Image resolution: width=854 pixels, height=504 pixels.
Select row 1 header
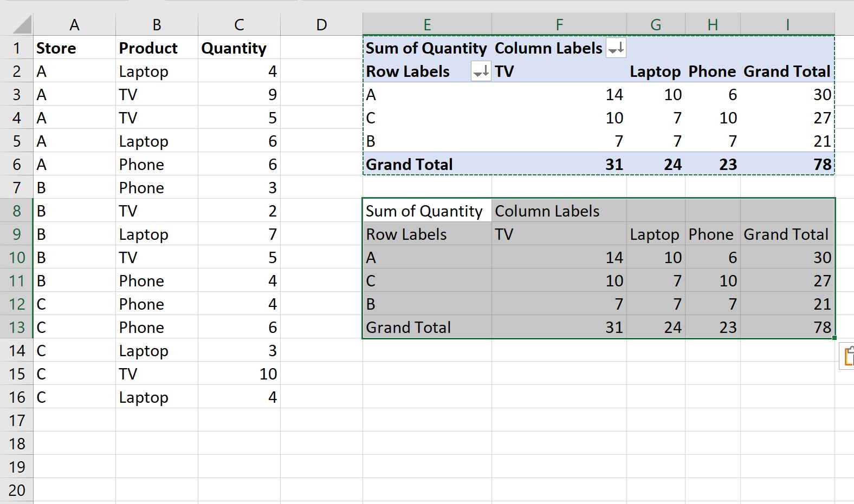click(17, 48)
